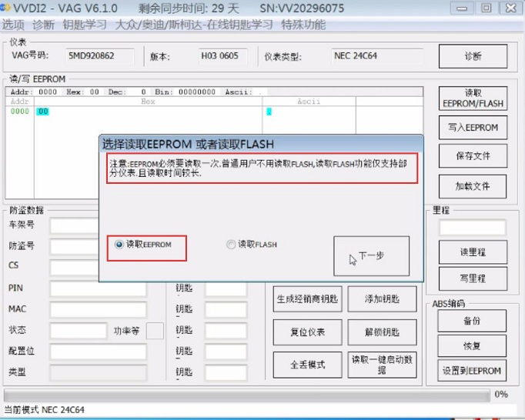Click the 加载文件 button
Image resolution: width=525 pixels, height=420 pixels.
click(473, 185)
